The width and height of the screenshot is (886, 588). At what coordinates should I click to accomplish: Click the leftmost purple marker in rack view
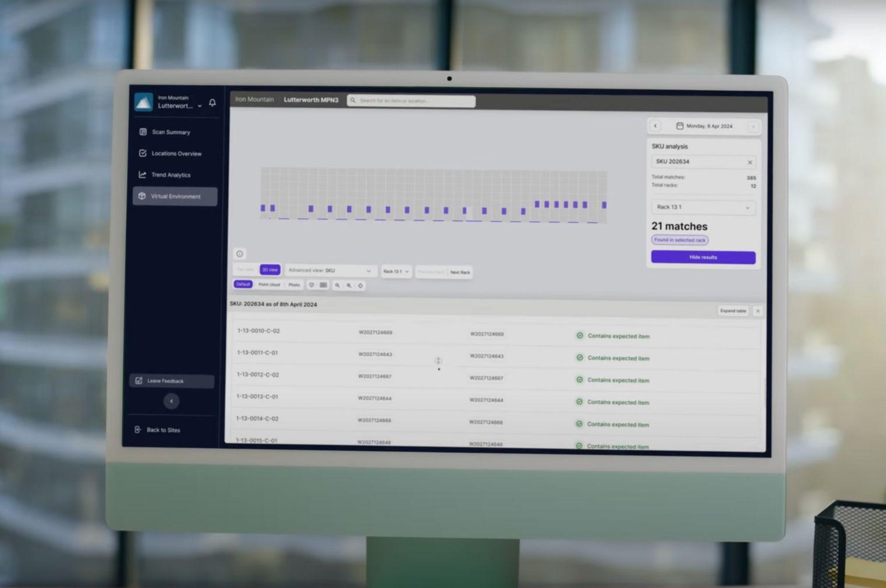click(x=263, y=208)
